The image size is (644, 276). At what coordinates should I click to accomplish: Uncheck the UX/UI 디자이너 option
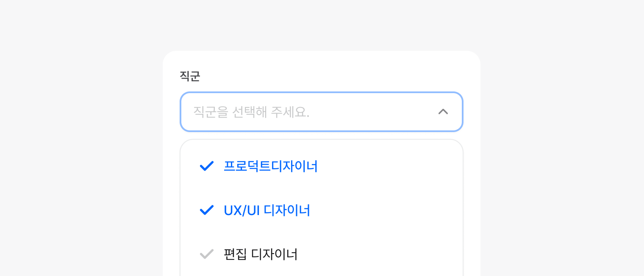(267, 210)
